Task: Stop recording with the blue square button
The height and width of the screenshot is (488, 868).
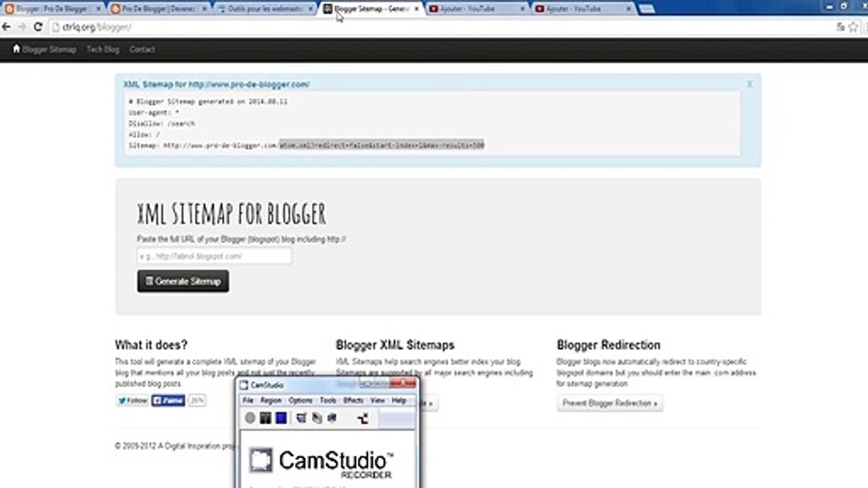Action: click(x=281, y=418)
